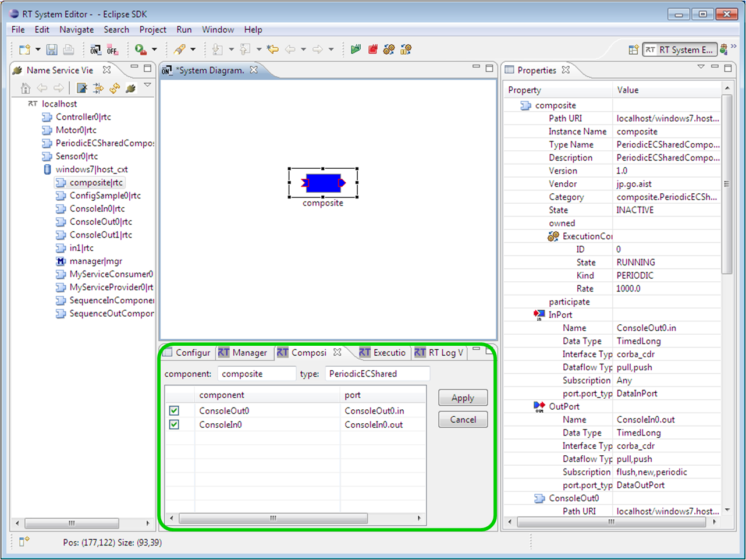Click the status bar icon at bottom left
Screen dimensions: 746x560
[24, 541]
